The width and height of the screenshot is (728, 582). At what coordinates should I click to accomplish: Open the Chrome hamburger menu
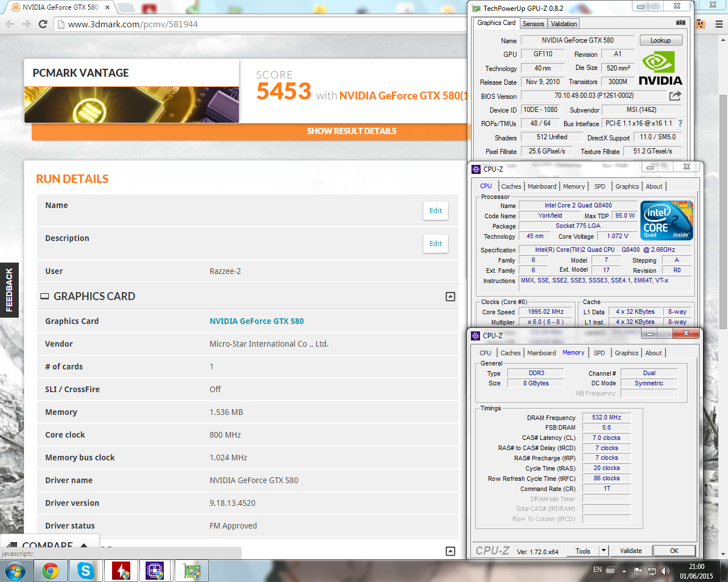click(719, 24)
